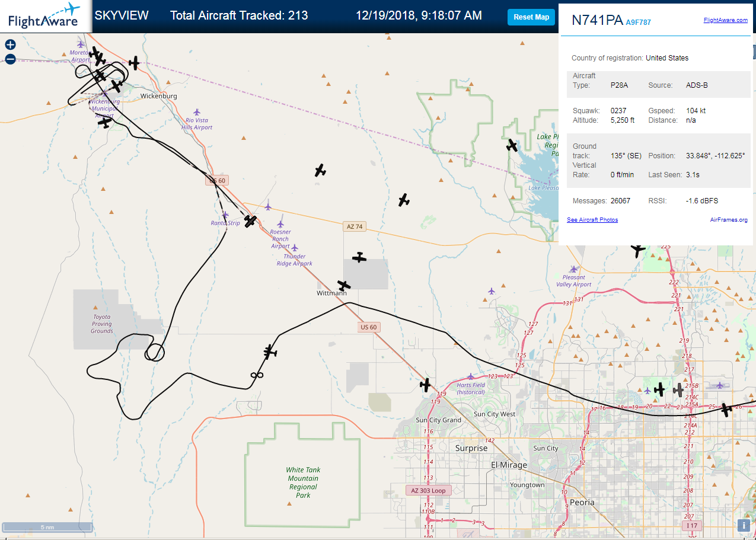Click the Toyota Proving Grounds label
Image resolution: width=756 pixels, height=540 pixels.
(x=102, y=324)
